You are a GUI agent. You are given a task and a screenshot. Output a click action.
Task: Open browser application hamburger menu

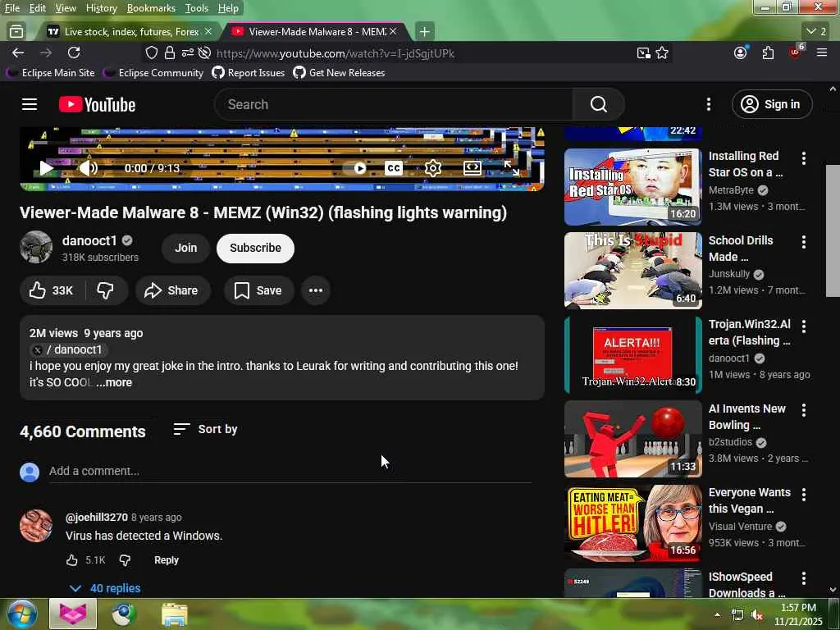822,52
